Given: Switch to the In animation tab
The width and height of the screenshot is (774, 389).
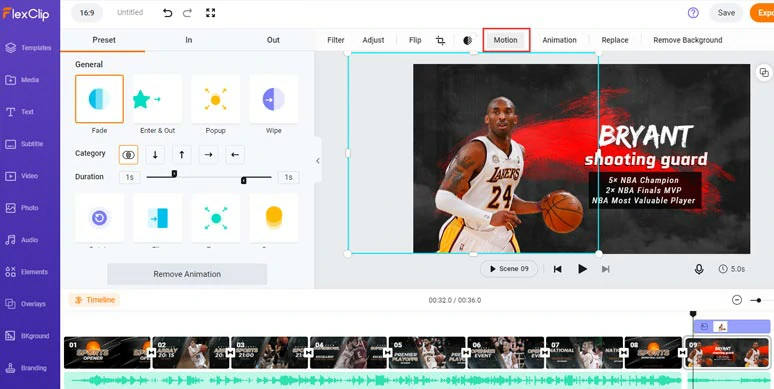Looking at the screenshot, I should pos(189,40).
